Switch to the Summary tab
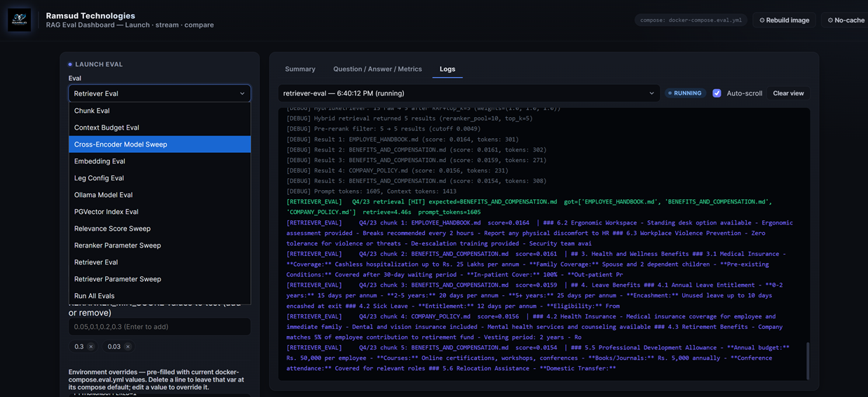 300,69
